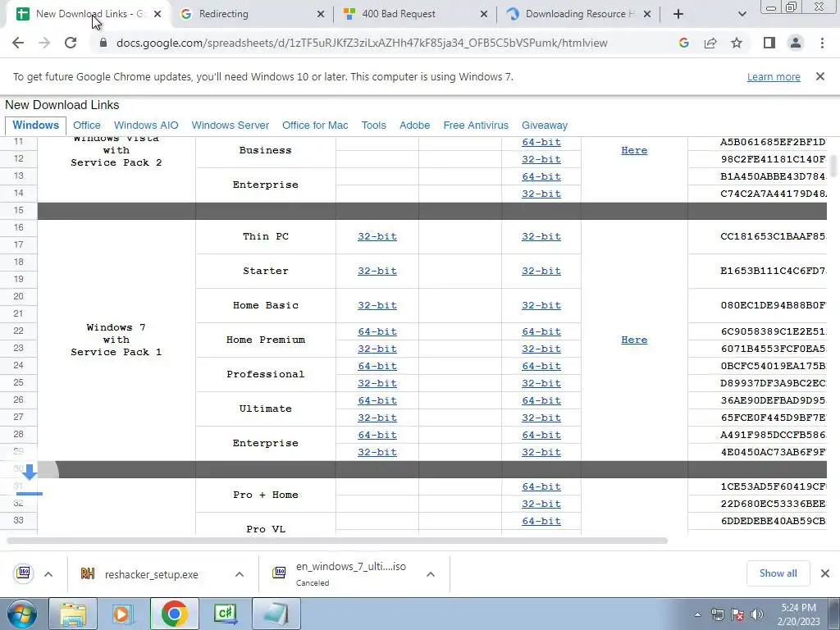Share this page via the share icon
The width and height of the screenshot is (840, 630).
(710, 43)
